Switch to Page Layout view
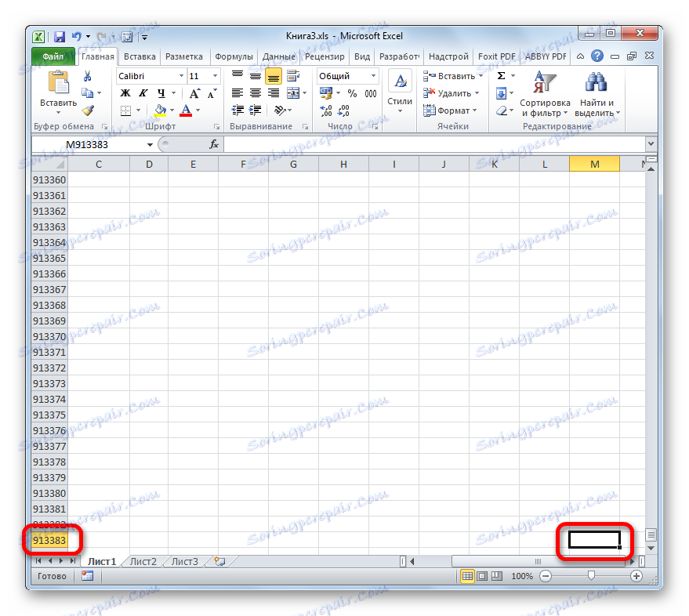This screenshot has height=616, width=689. click(482, 576)
